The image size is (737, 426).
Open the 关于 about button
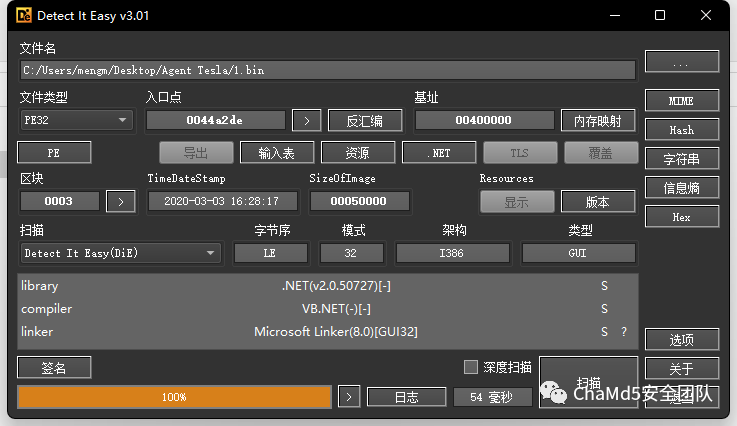[682, 368]
